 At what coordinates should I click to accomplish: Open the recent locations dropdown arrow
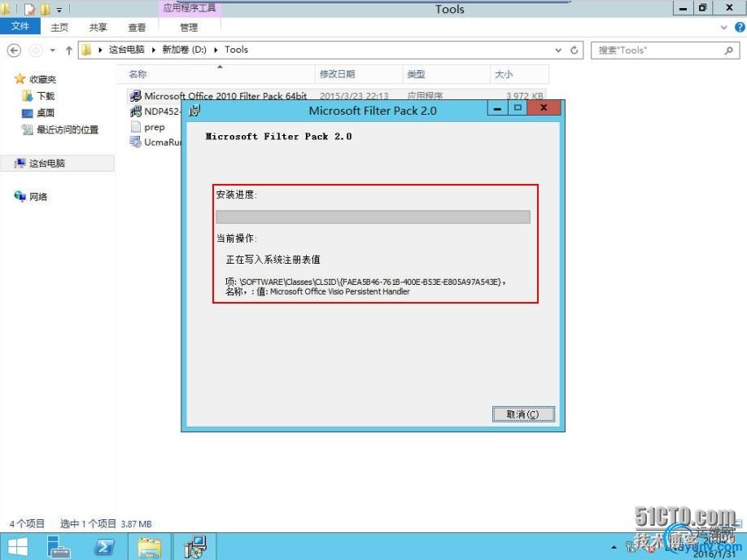click(52, 50)
